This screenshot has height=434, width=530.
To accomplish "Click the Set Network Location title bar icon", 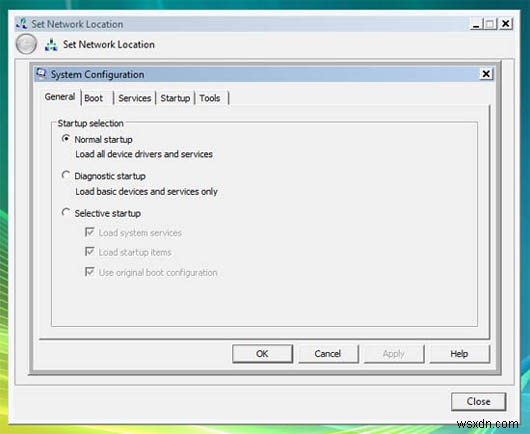I will coord(22,23).
